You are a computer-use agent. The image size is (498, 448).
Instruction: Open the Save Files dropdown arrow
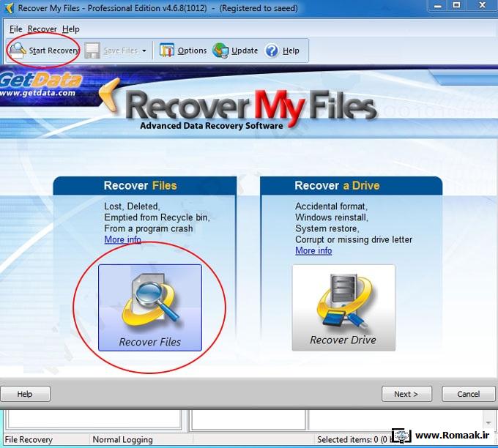[144, 51]
